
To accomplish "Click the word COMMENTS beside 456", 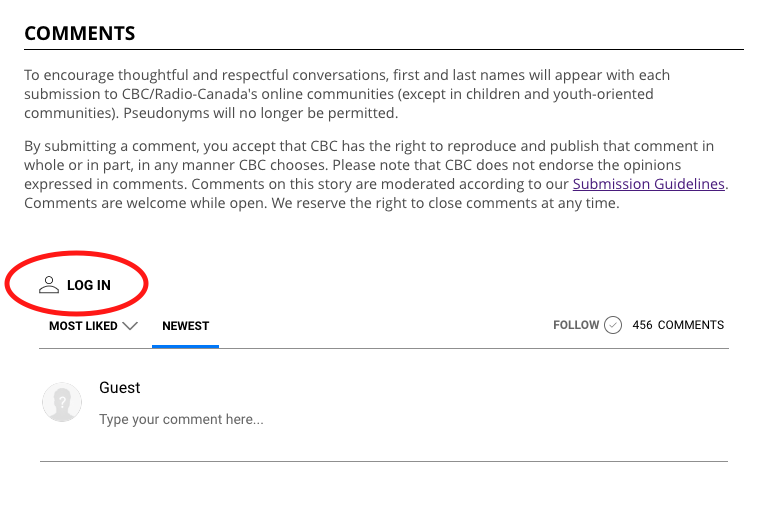I will coord(690,325).
